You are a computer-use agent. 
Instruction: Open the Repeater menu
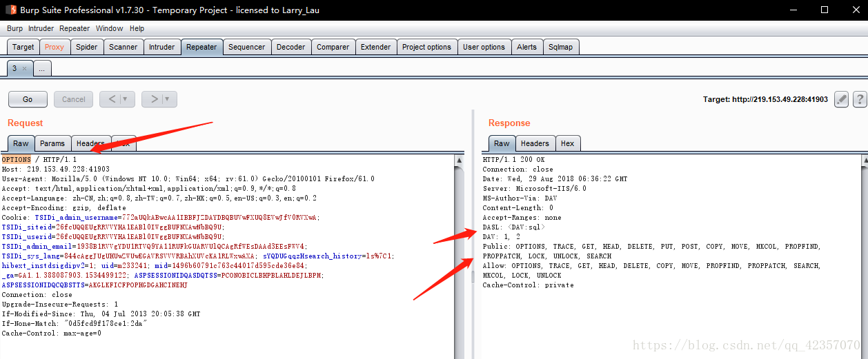point(75,28)
